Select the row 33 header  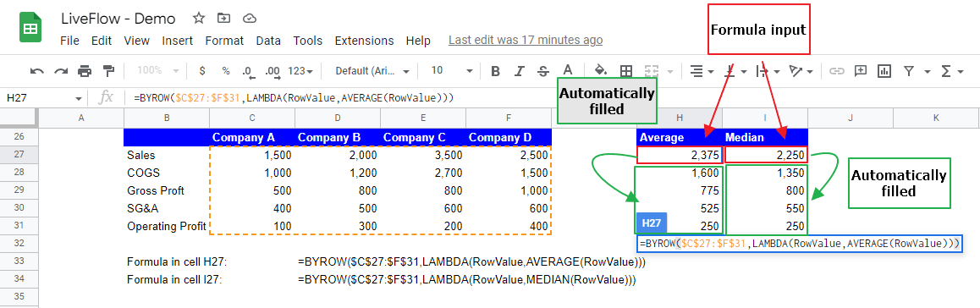click(19, 261)
